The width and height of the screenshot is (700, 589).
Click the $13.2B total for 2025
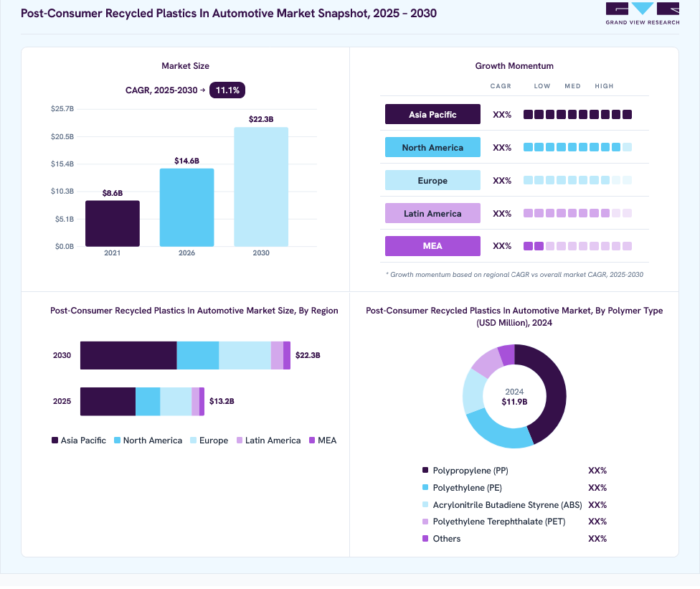point(222,401)
